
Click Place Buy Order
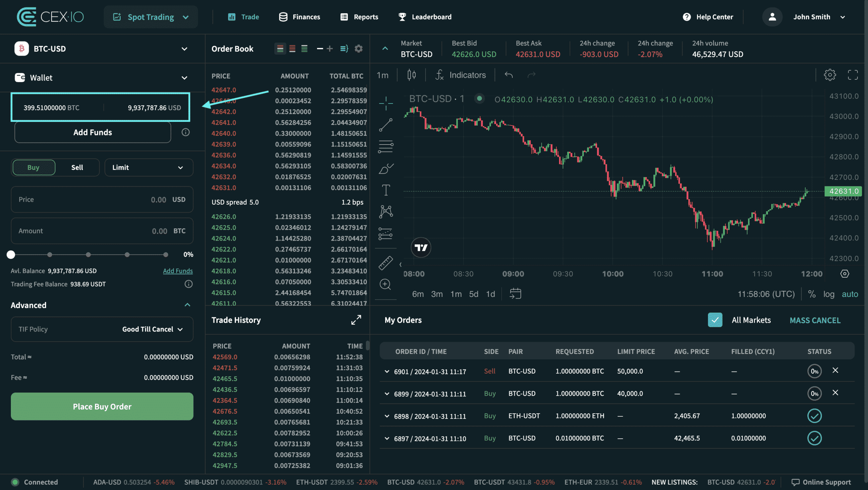click(x=102, y=407)
